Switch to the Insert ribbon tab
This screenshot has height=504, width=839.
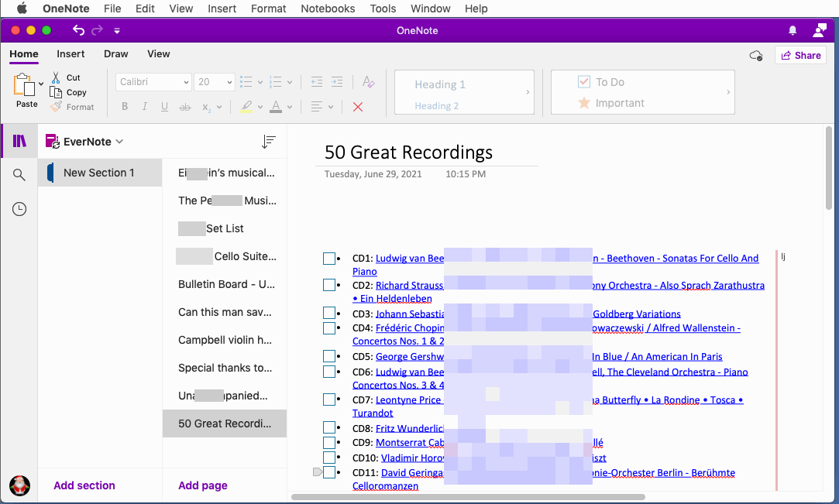(70, 54)
